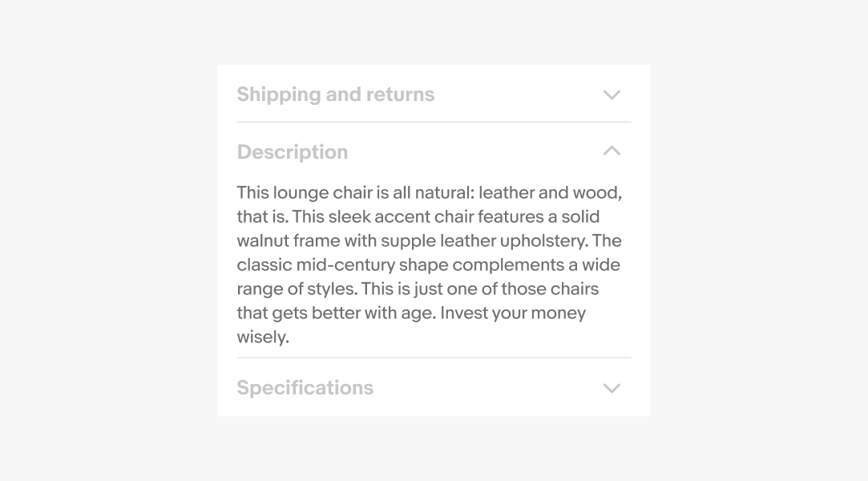The image size is (868, 481).
Task: Click the divider line below Shipping and returns
Action: click(434, 122)
